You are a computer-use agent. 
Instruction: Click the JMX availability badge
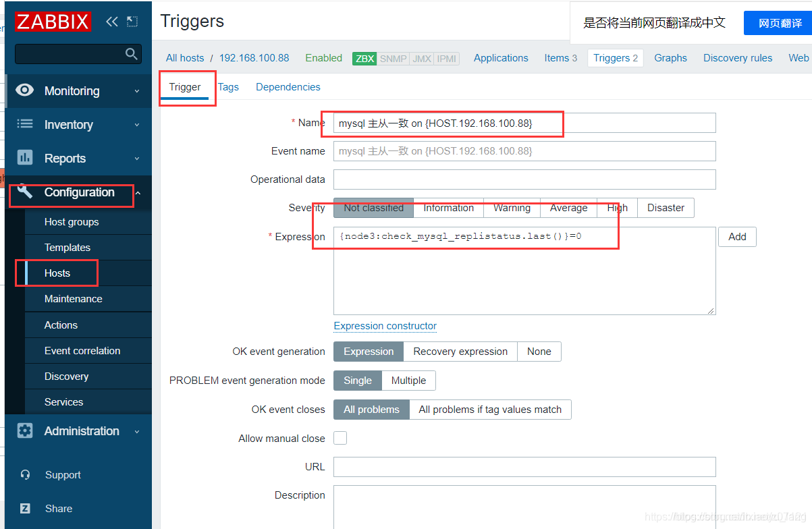click(422, 58)
